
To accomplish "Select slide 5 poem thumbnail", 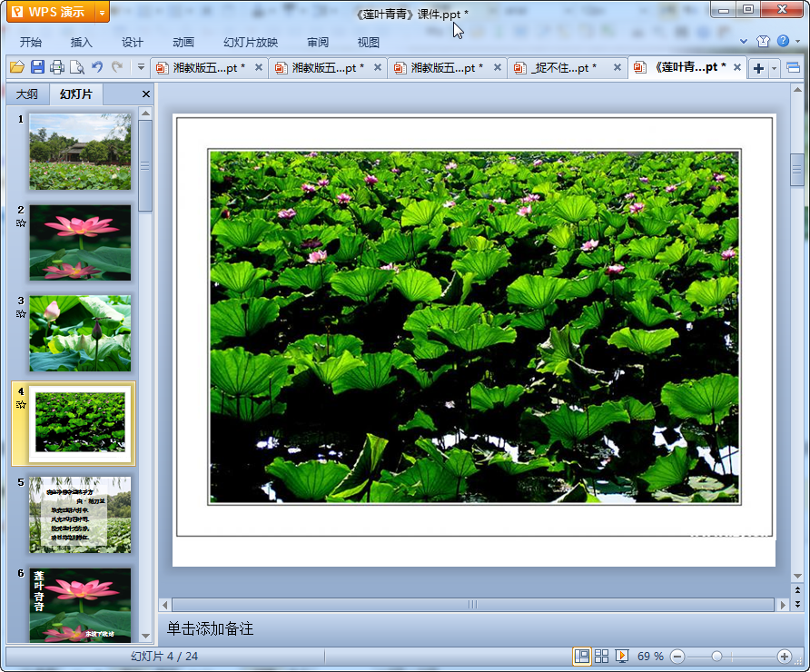I will pos(80,515).
